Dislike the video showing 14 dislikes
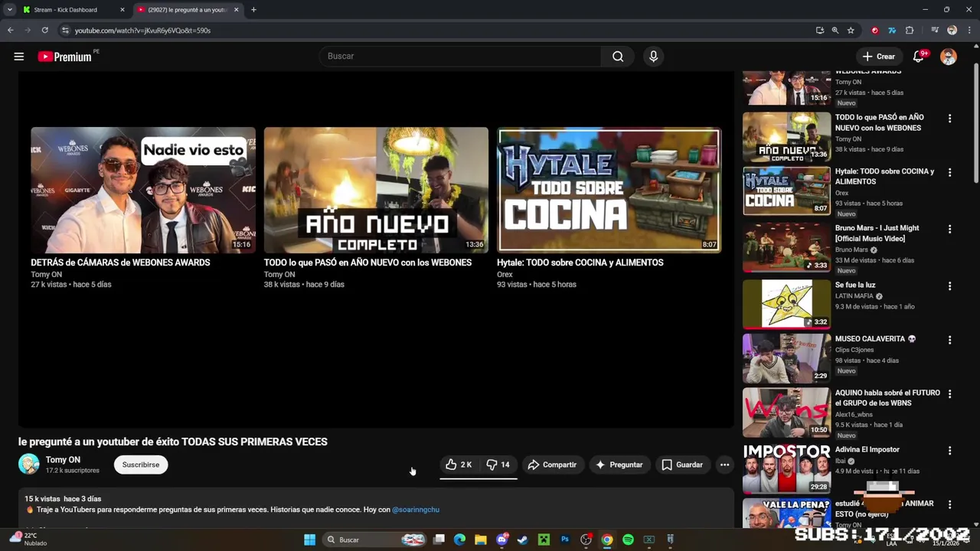980x551 pixels. coord(498,465)
